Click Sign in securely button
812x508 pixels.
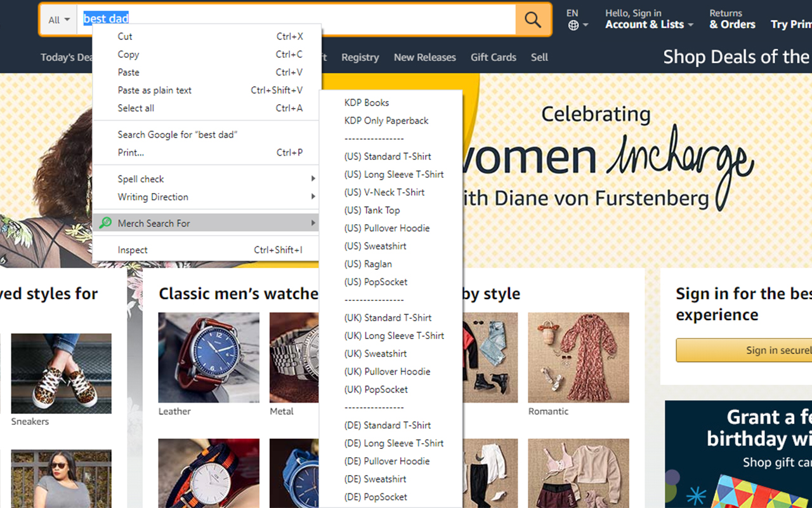click(743, 350)
